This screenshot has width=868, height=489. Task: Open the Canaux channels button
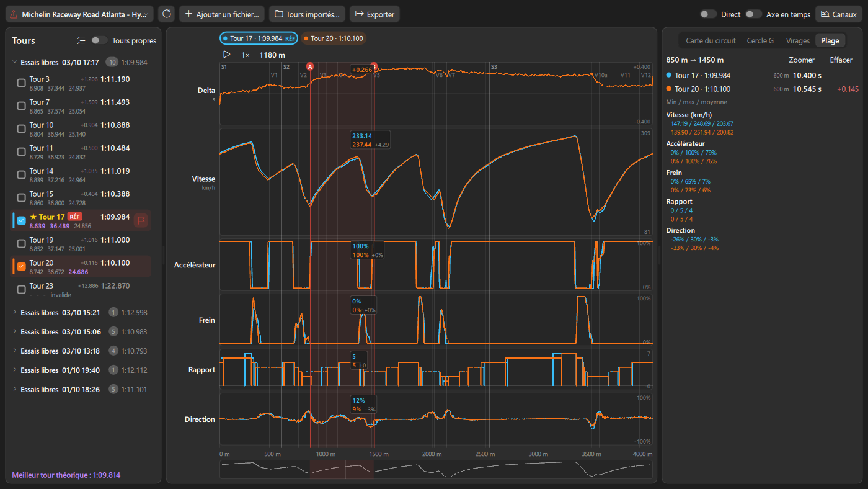click(x=839, y=14)
